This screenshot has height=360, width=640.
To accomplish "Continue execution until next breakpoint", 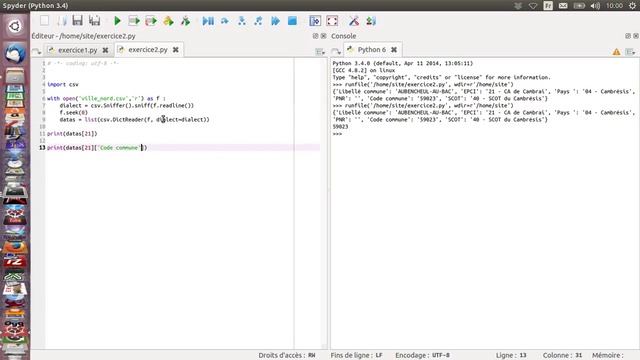I will click(x=276, y=21).
